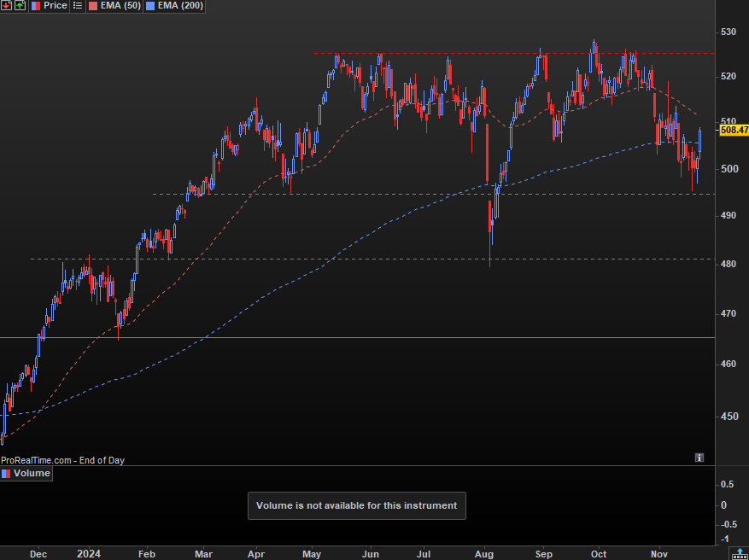Screen dimensions: 749x560
Task: Click the 2024 label on time axis
Action: 89,554
